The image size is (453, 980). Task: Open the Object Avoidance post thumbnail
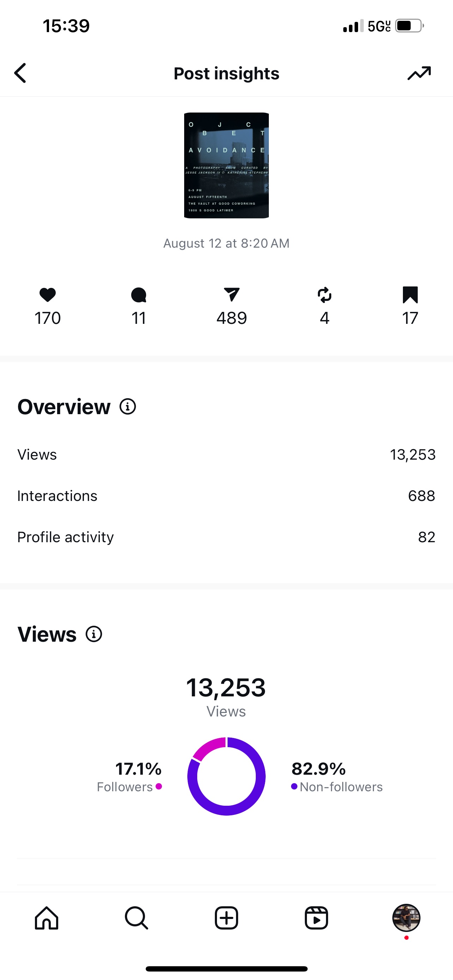click(226, 165)
